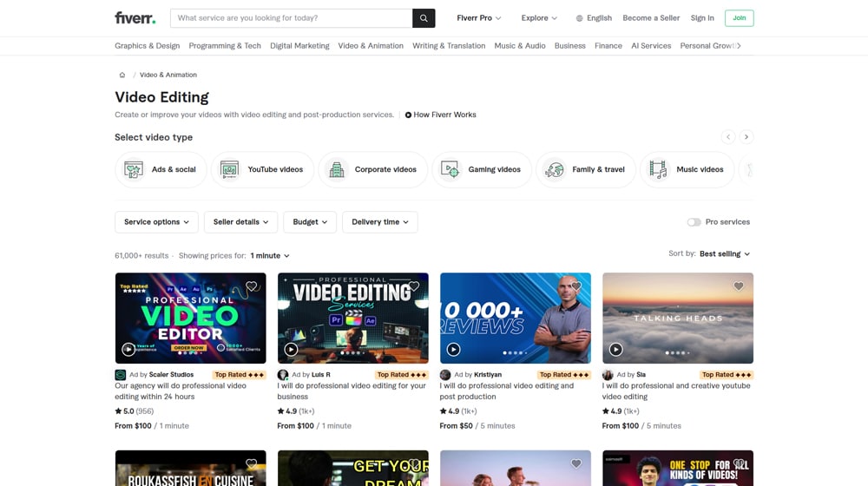Click the Ads & social icon

(134, 169)
